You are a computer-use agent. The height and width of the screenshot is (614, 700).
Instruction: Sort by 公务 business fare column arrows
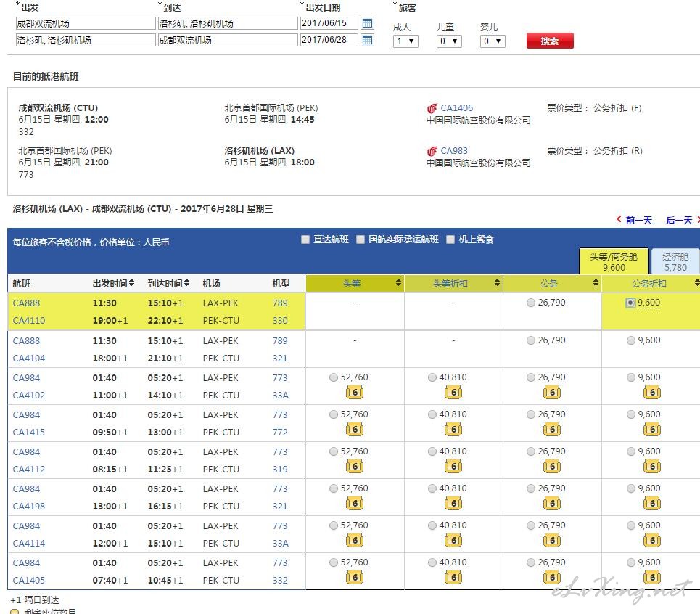click(x=596, y=282)
